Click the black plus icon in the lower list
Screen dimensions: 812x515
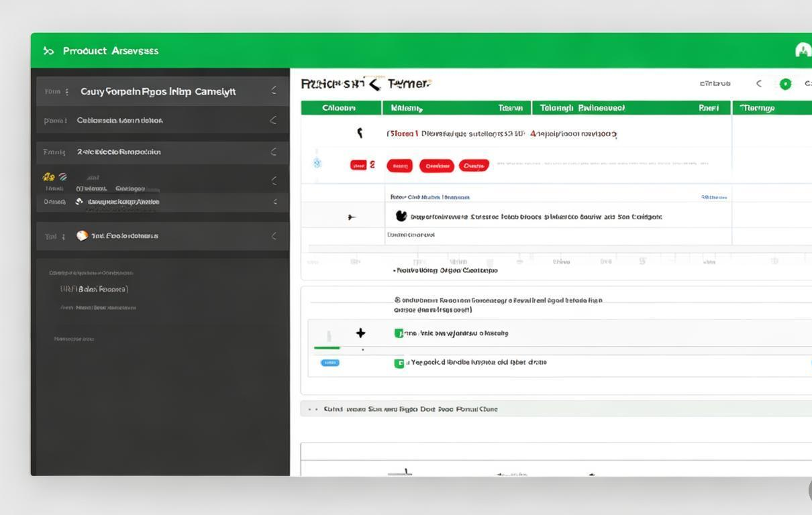(360, 333)
